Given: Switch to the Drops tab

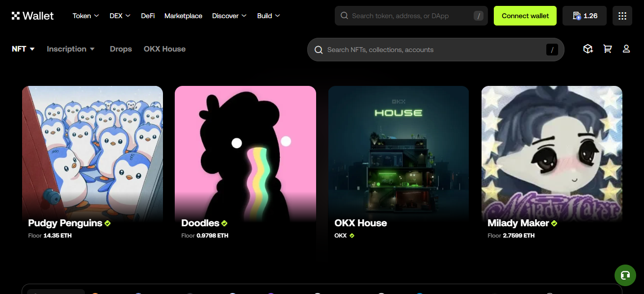Looking at the screenshot, I should click(121, 49).
